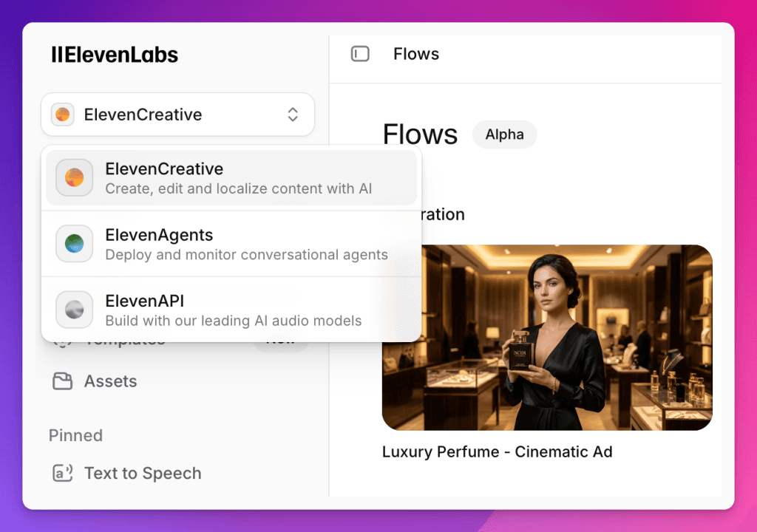Click the Luxury Perfume - Cinematic Ad title
757x532 pixels.
click(x=498, y=452)
